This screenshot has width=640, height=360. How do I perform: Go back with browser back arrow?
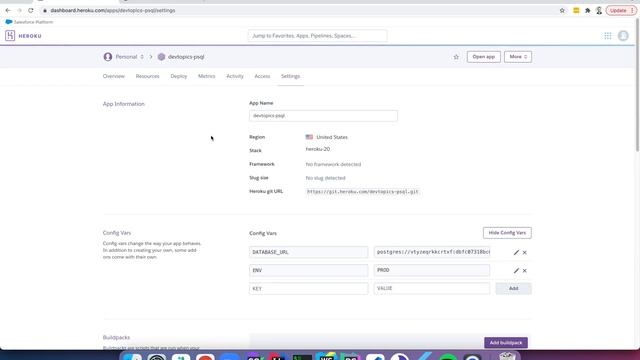click(x=8, y=10)
